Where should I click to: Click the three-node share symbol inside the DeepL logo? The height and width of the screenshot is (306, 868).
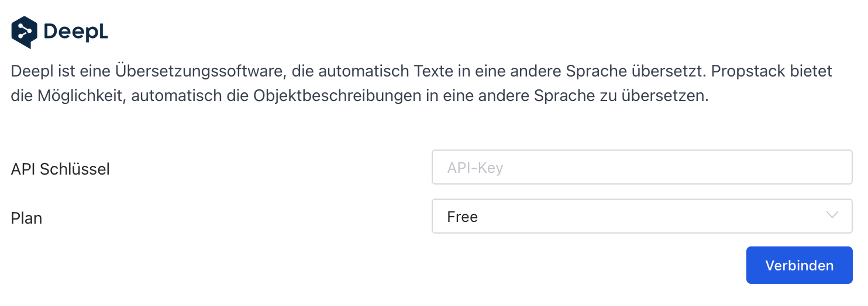tap(24, 30)
